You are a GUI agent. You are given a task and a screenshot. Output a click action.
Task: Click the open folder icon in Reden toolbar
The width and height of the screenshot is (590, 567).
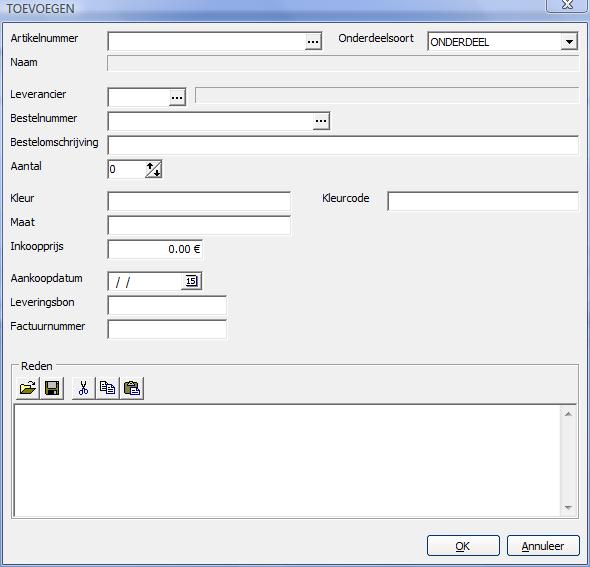click(x=27, y=388)
